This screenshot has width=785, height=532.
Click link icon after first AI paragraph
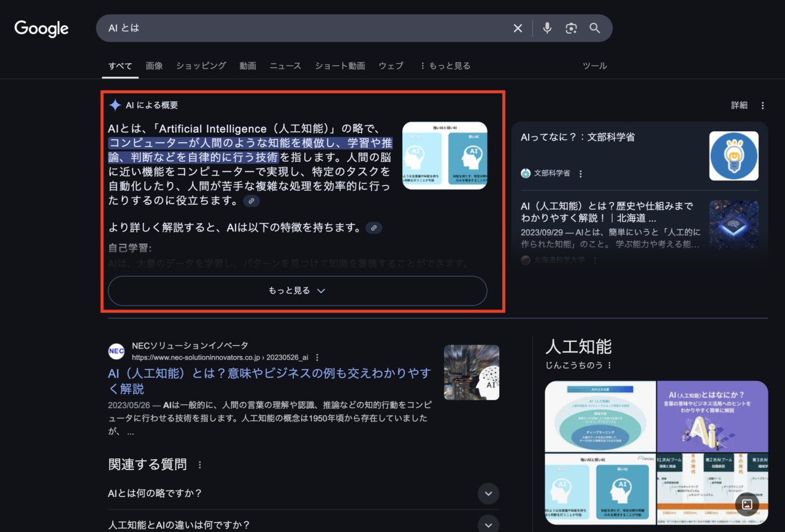pos(251,201)
